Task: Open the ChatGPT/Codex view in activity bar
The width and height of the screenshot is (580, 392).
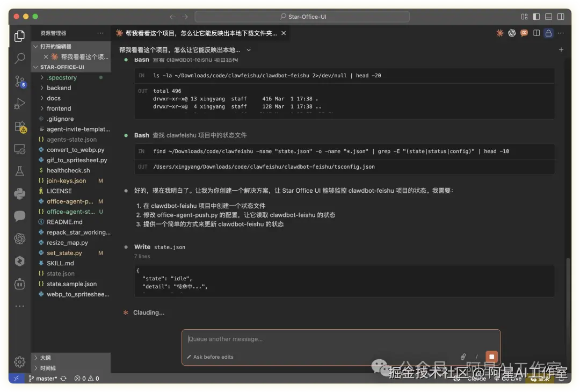Action: pos(20,238)
